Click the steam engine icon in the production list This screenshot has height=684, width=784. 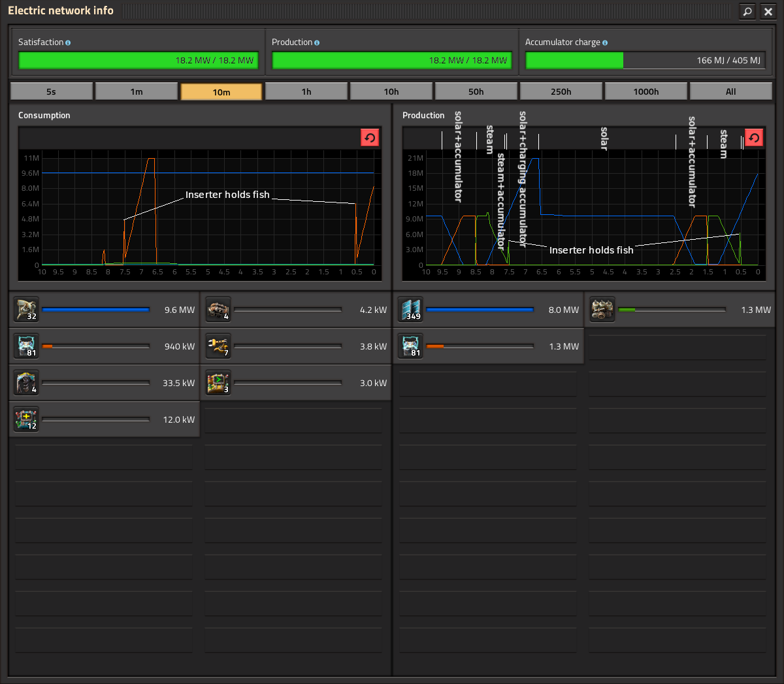pos(602,310)
